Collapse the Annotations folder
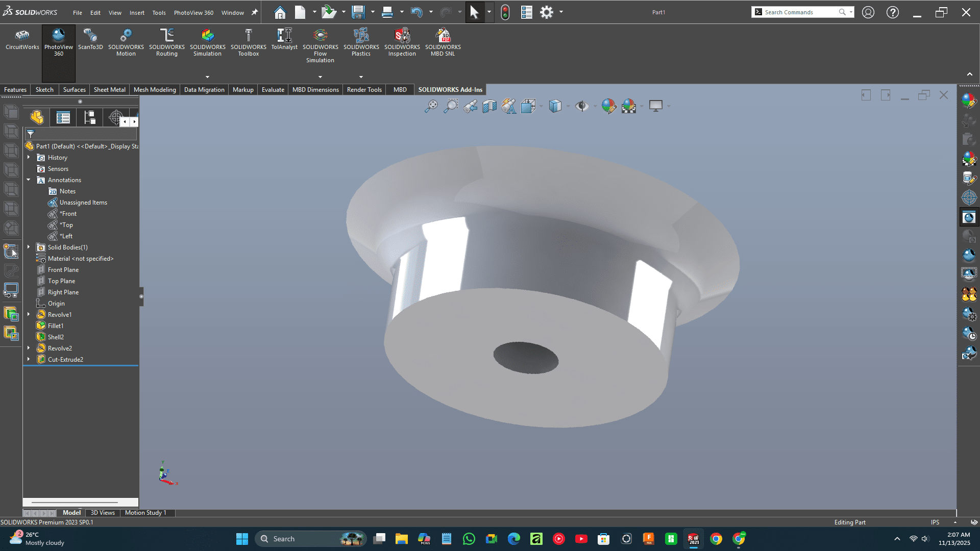Screen dimensions: 980x551 29,180
